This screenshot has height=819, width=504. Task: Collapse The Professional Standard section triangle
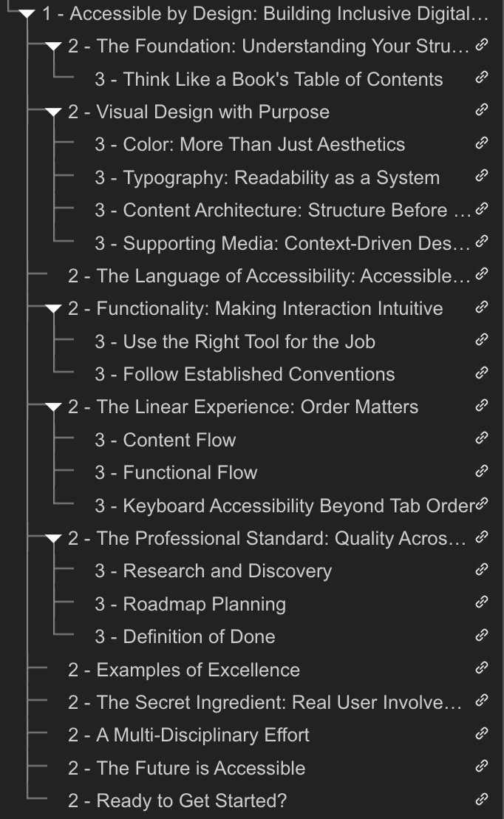pyautogui.click(x=53, y=539)
